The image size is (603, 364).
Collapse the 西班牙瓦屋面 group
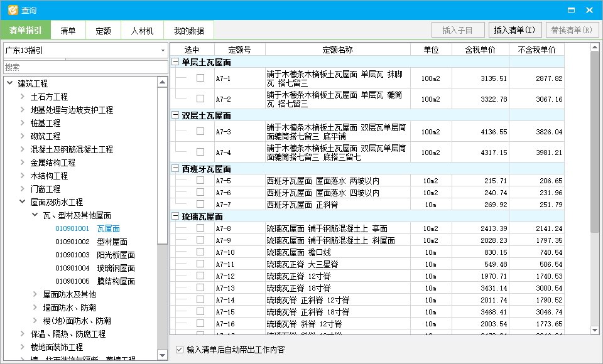tap(175, 168)
